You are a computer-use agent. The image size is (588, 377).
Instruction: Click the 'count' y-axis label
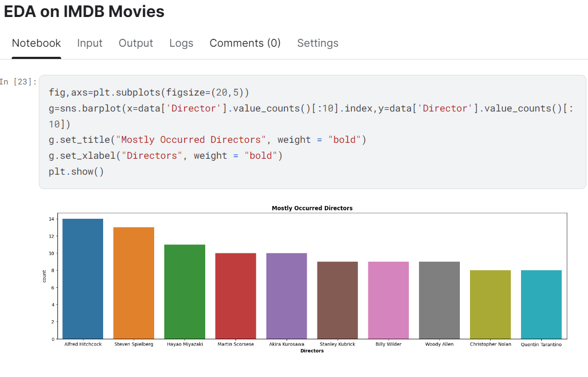click(x=44, y=276)
